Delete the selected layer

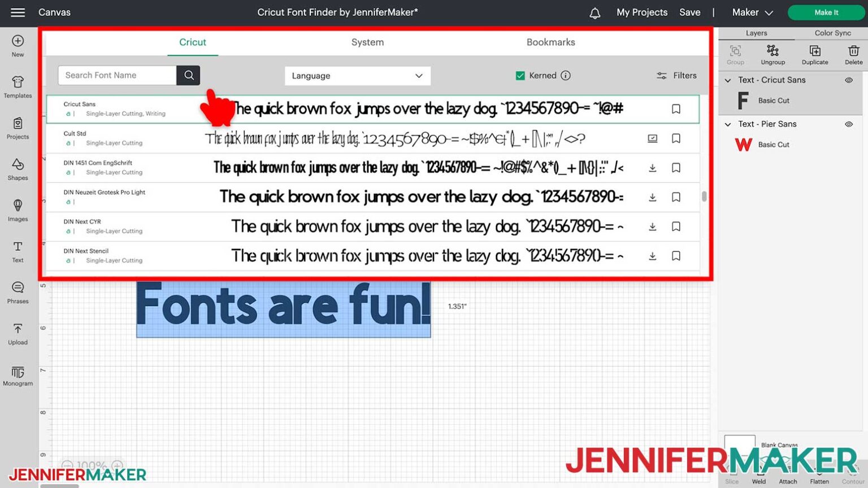pos(853,55)
